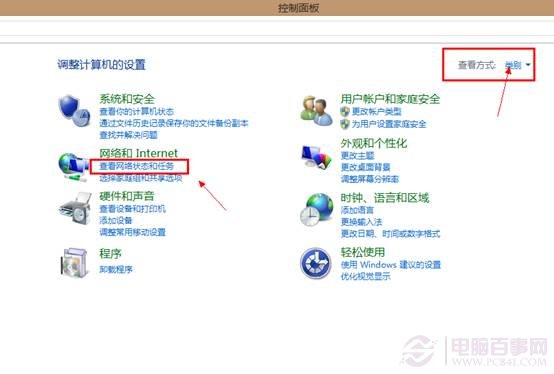Open 查看网络状态和任务 link

137,166
